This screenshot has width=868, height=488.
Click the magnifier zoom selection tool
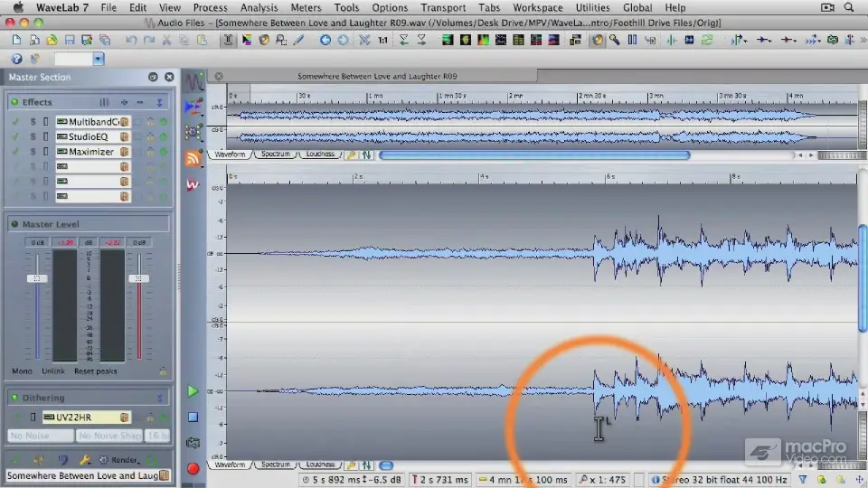click(x=281, y=40)
